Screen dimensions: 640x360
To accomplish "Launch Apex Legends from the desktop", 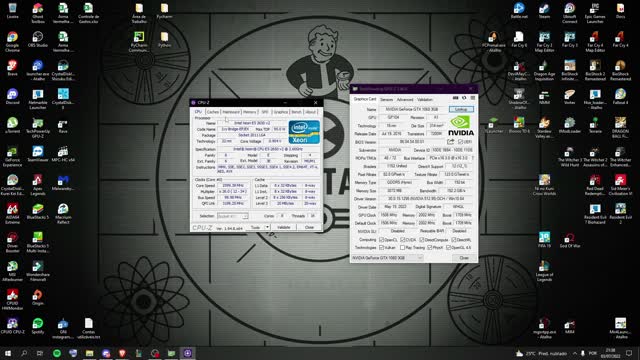I will click(38, 185).
